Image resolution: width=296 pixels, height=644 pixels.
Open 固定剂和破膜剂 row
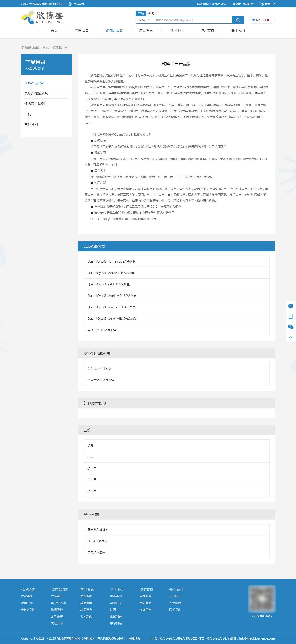click(x=177, y=530)
